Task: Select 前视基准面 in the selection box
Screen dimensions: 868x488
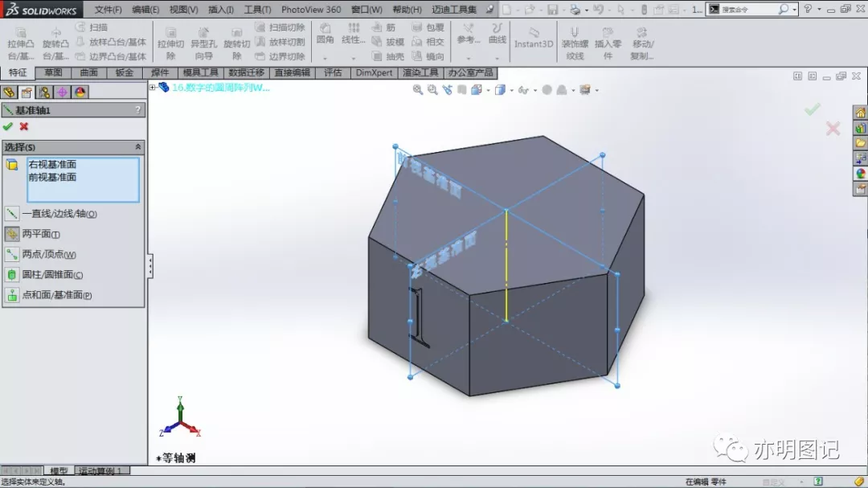Action: tap(52, 177)
